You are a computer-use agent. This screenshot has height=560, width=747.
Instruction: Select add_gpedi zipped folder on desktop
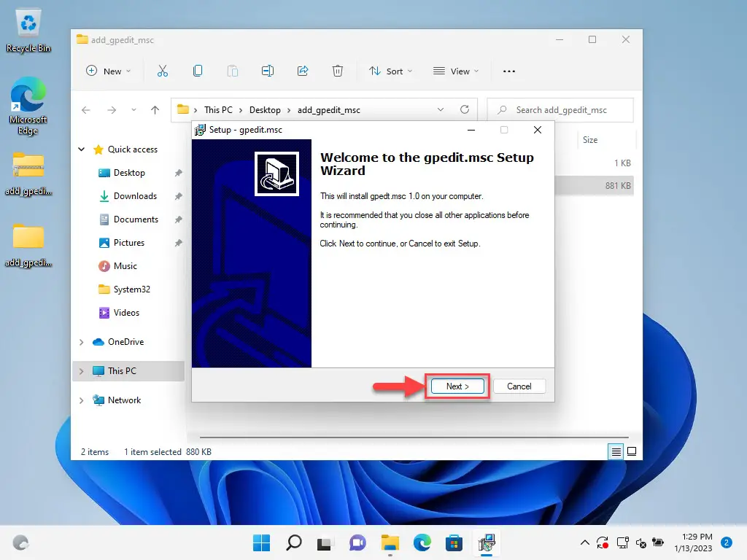28,174
